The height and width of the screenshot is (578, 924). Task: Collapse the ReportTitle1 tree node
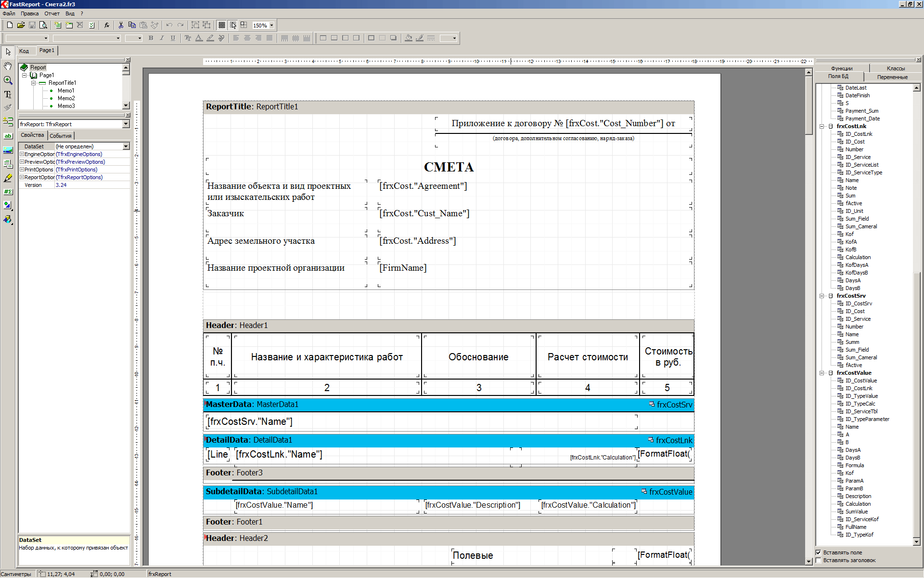click(x=33, y=83)
